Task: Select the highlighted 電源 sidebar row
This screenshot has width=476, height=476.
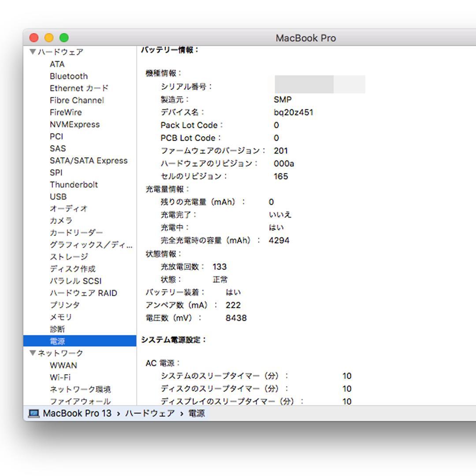Action: (x=80, y=341)
